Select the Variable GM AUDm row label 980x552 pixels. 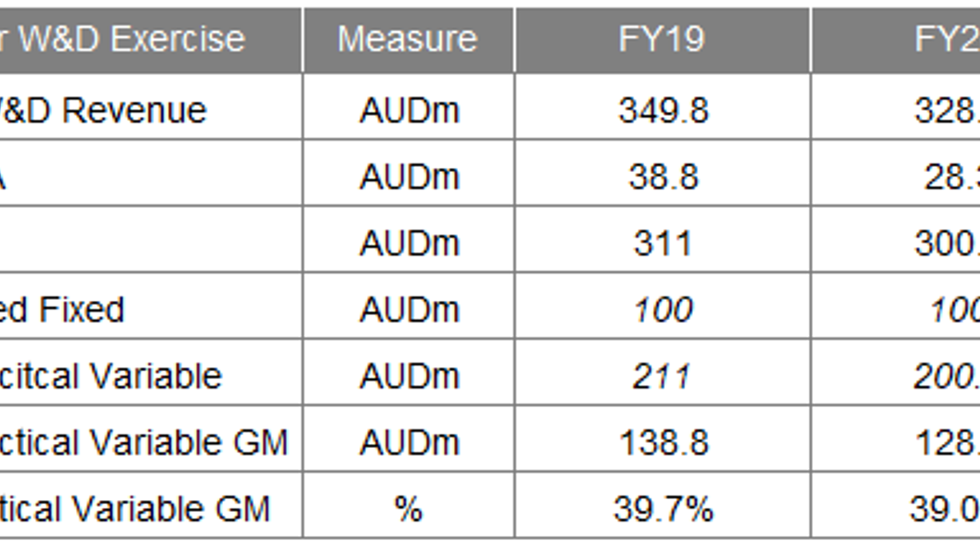click(150, 442)
